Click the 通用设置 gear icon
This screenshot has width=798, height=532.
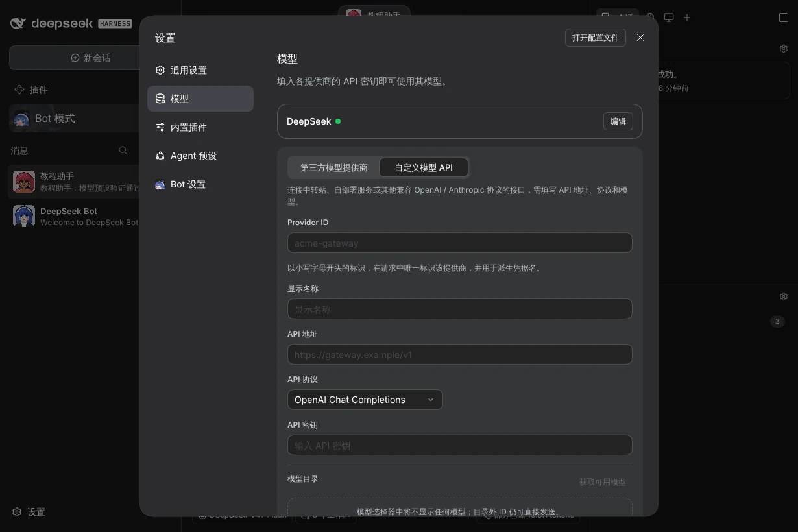(160, 70)
